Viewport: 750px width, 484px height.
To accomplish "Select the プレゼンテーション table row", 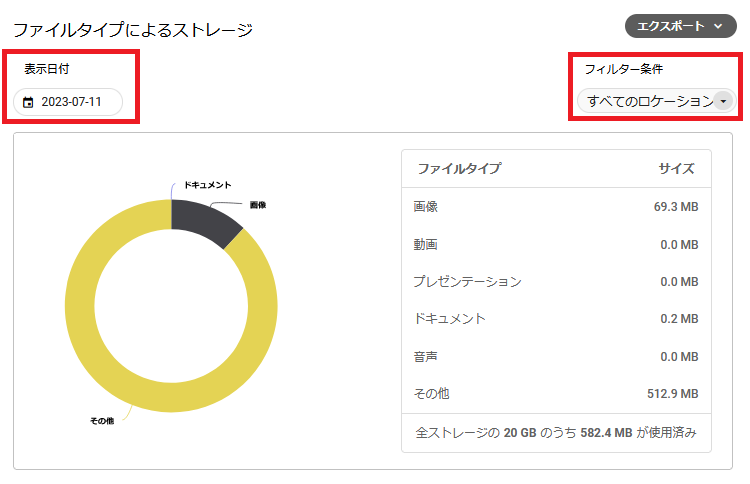I will pyautogui.click(x=555, y=282).
